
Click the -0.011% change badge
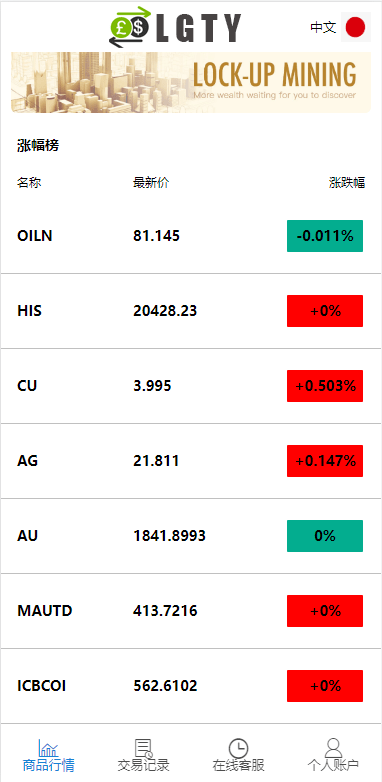[325, 236]
